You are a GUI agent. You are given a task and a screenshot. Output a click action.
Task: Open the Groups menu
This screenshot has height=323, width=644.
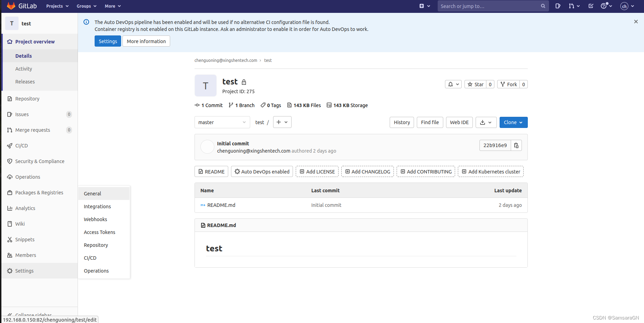87,6
